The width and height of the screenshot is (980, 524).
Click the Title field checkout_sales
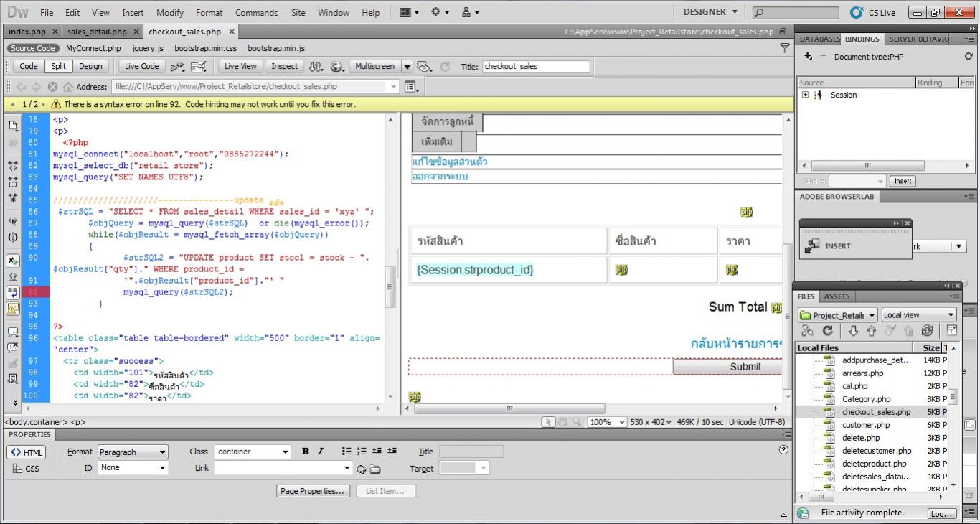(536, 66)
